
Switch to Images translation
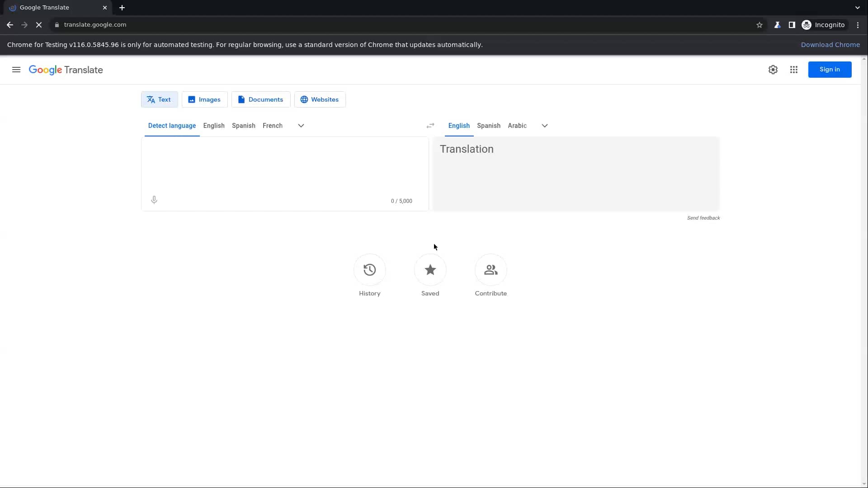[x=204, y=99]
